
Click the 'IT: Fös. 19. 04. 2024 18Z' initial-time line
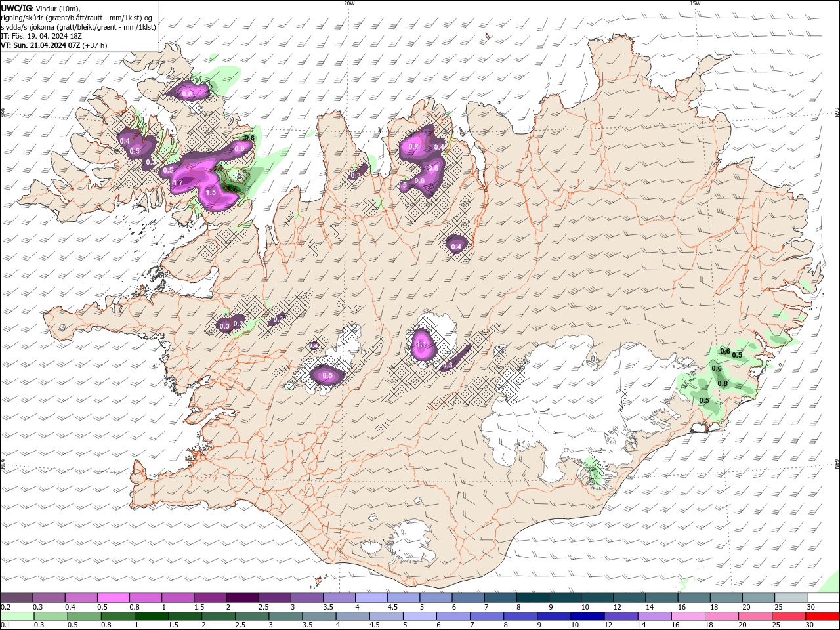tap(41, 37)
